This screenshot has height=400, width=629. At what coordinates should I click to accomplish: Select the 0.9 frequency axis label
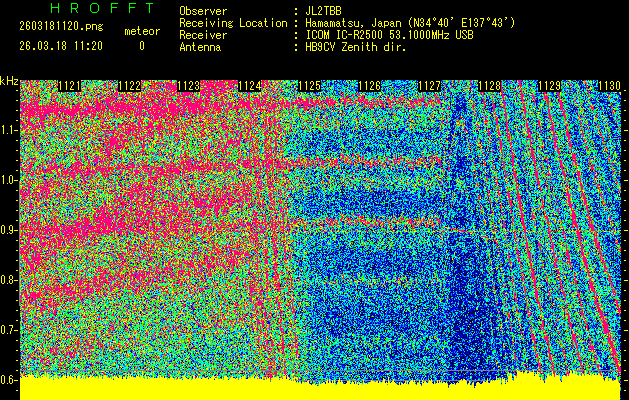click(x=9, y=230)
